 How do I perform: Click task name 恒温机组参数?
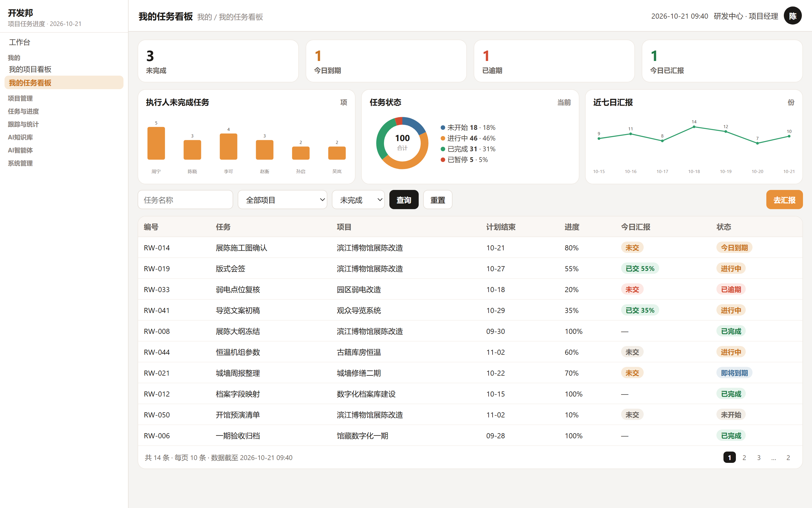click(238, 352)
